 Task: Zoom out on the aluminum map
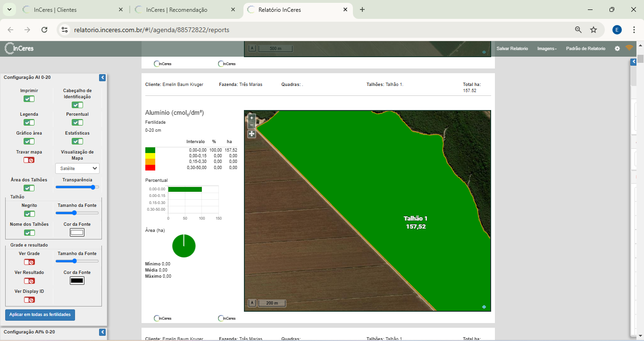coord(251,125)
